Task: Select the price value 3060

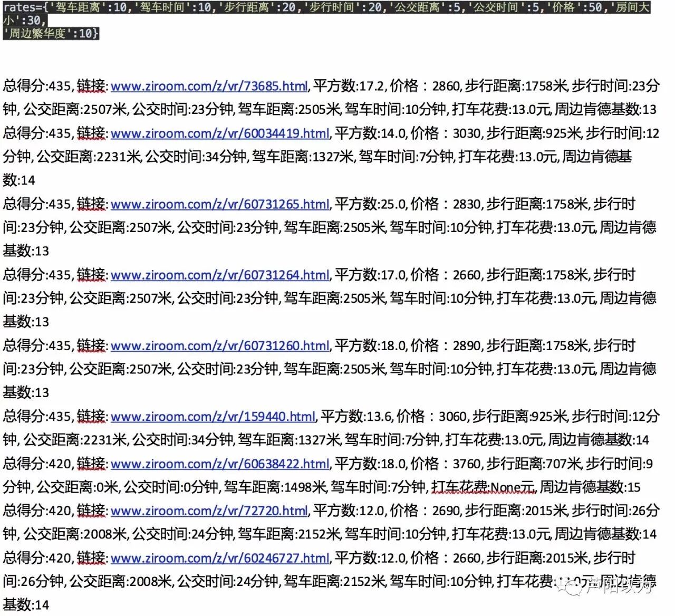Action: (453, 417)
